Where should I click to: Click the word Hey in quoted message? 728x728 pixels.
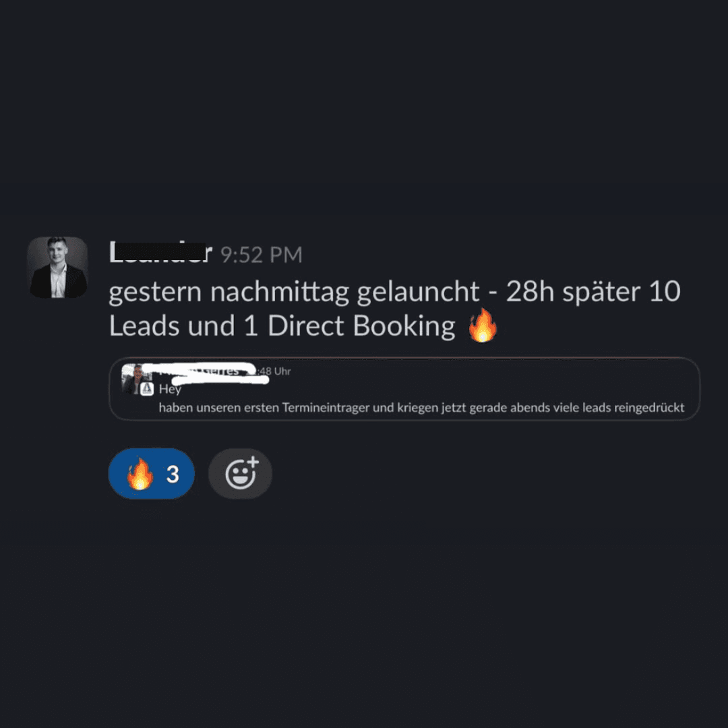170,389
